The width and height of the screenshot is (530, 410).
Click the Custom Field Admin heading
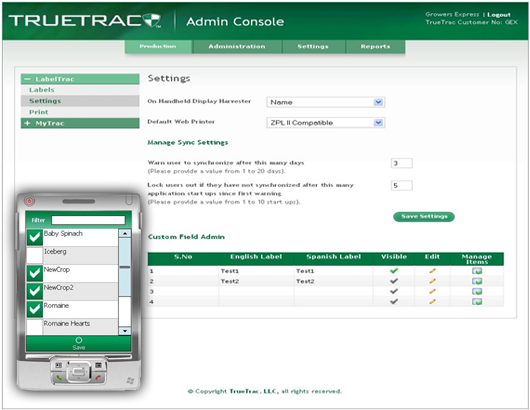(x=186, y=237)
